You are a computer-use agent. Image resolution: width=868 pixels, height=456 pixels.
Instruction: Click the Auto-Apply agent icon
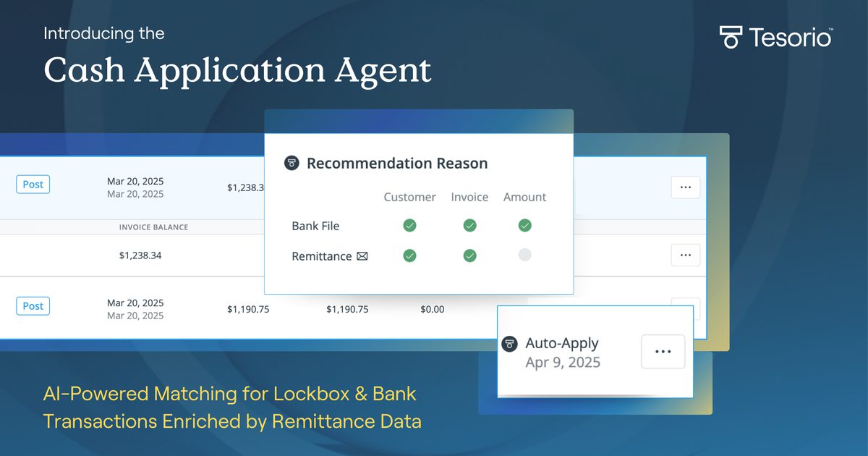509,344
